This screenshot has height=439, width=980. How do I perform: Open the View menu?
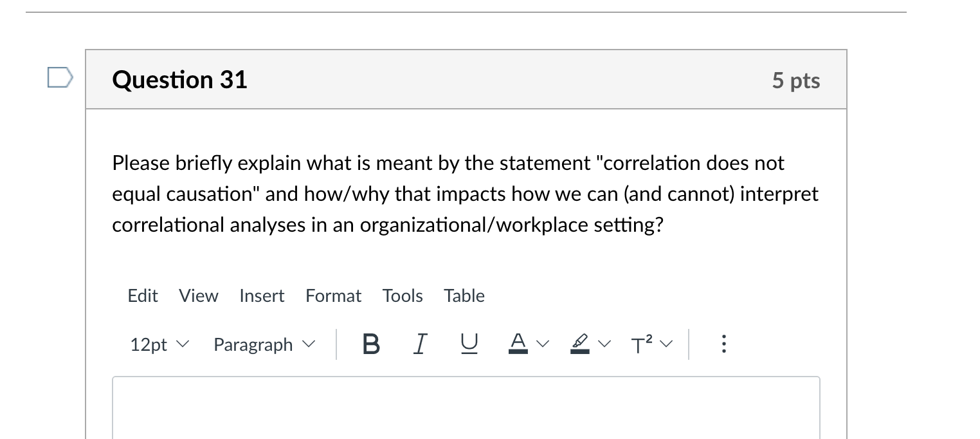(199, 296)
